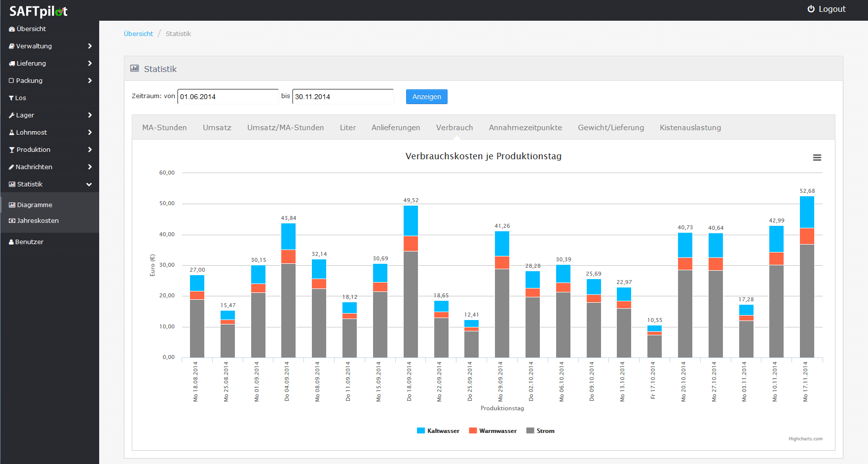This screenshot has height=464, width=868.
Task: Click the Los filter icon
Action: point(11,98)
